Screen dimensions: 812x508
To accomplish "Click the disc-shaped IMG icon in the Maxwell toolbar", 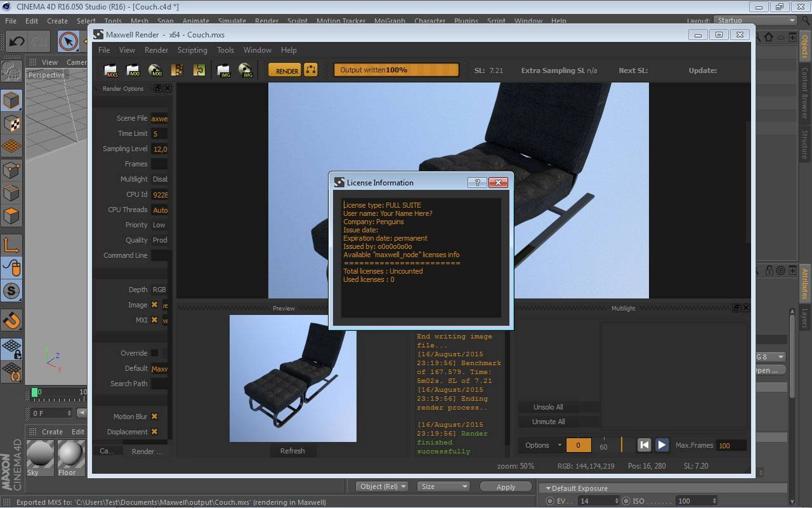I will click(x=246, y=70).
